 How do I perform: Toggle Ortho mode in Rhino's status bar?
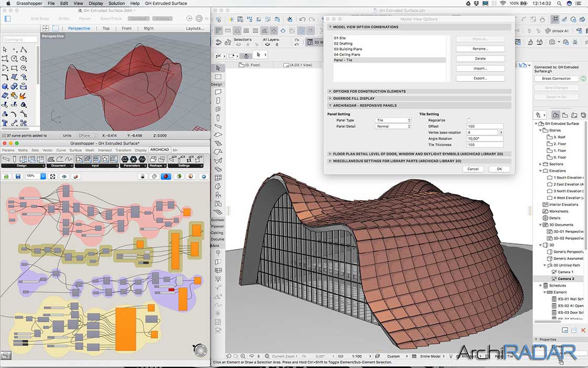(x=64, y=18)
